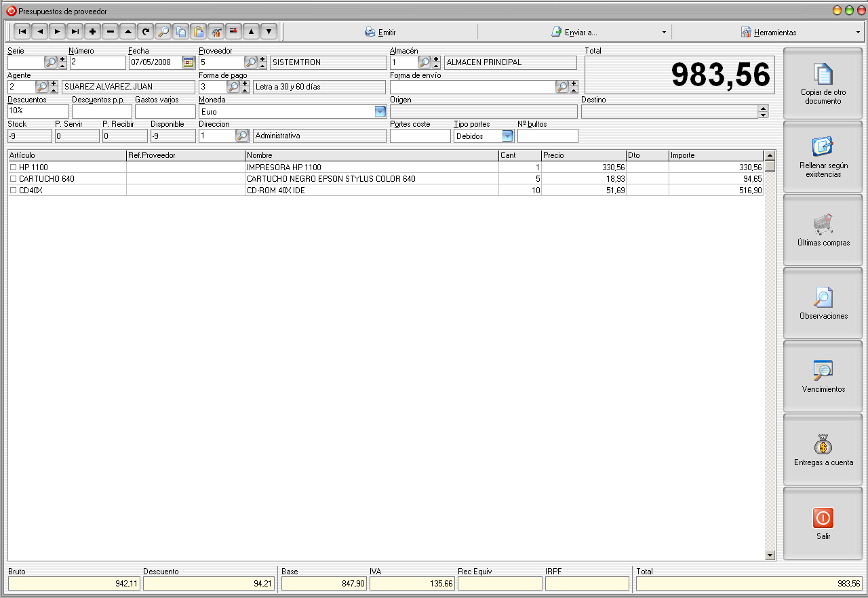Expand the Herramientas dropdown arrow
This screenshot has height=598, width=868.
pyautogui.click(x=858, y=32)
